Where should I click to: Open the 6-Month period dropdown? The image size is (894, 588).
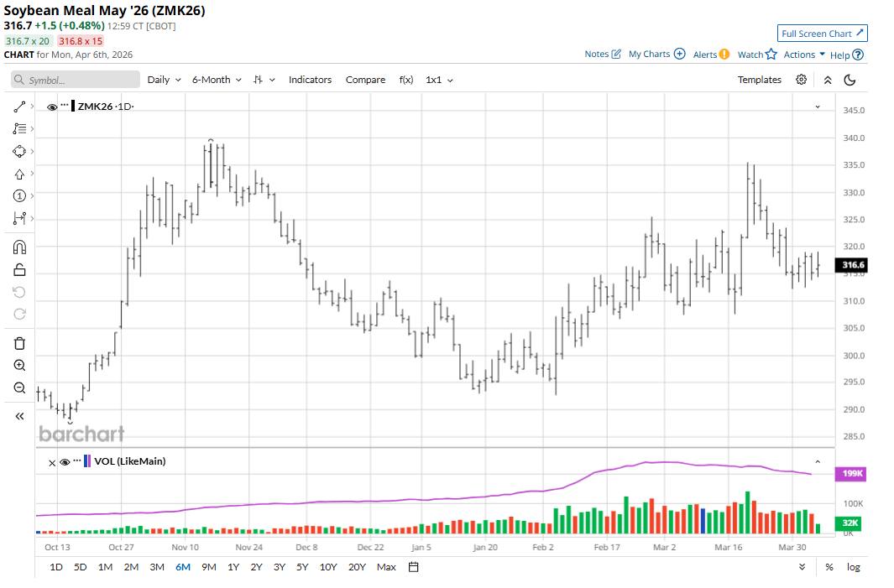click(x=217, y=80)
